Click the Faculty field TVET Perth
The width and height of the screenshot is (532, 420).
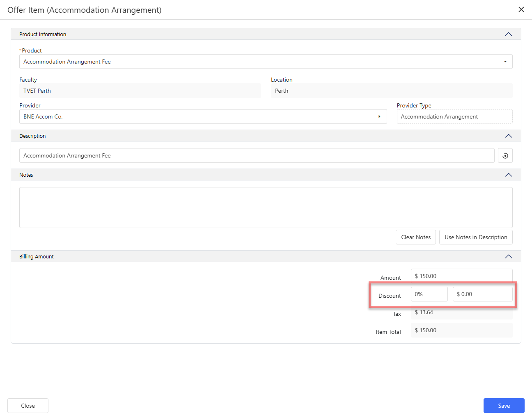click(140, 91)
